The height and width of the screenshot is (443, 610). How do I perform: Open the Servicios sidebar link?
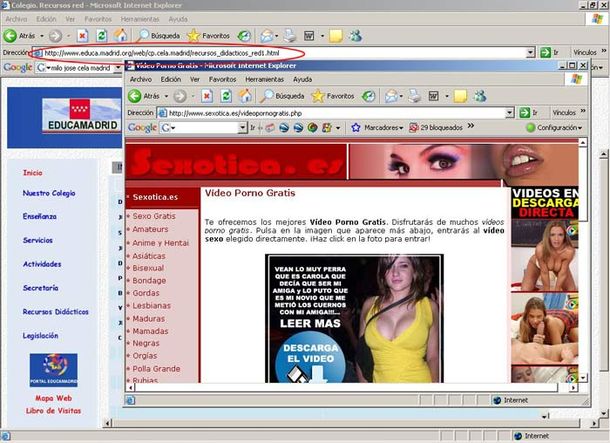click(x=37, y=240)
